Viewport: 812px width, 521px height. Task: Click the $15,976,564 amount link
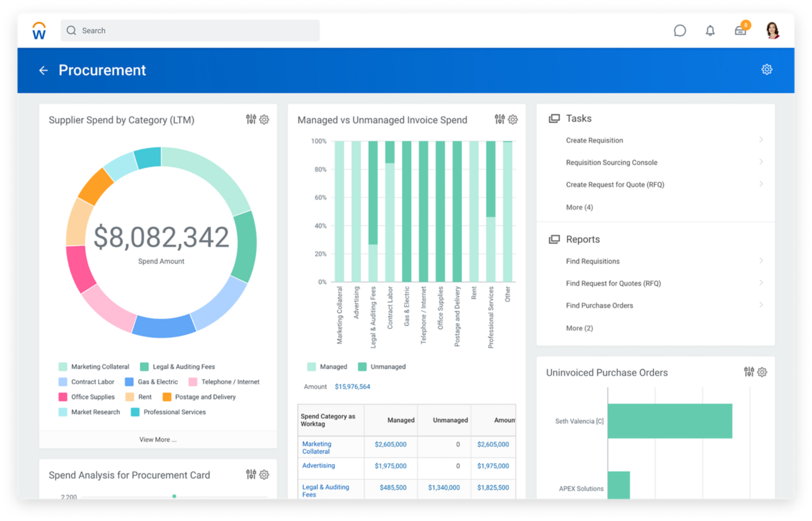click(352, 387)
